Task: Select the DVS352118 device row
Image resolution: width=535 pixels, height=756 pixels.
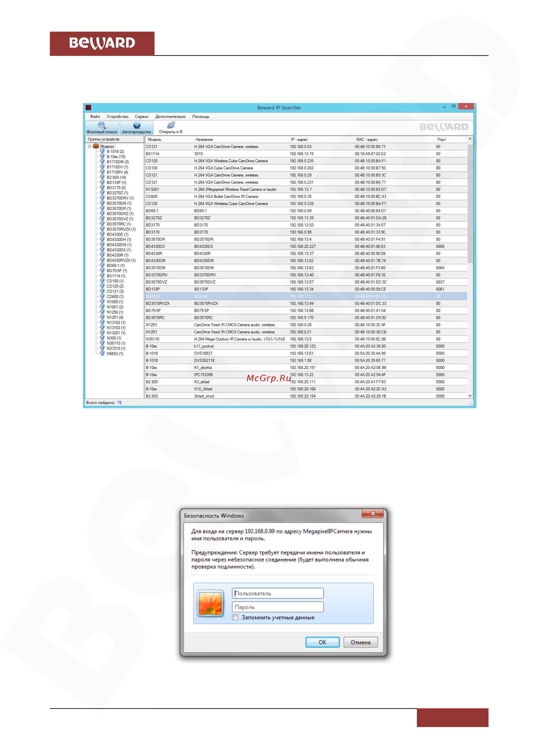Action: pyautogui.click(x=306, y=361)
